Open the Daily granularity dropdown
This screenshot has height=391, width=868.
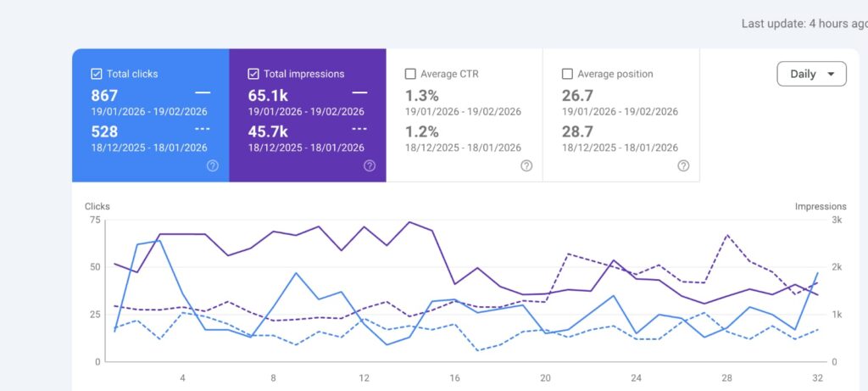pyautogui.click(x=811, y=74)
